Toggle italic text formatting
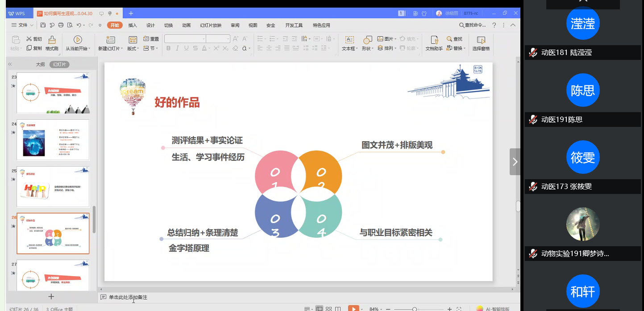Screen dimensions: 644x311 pos(177,48)
